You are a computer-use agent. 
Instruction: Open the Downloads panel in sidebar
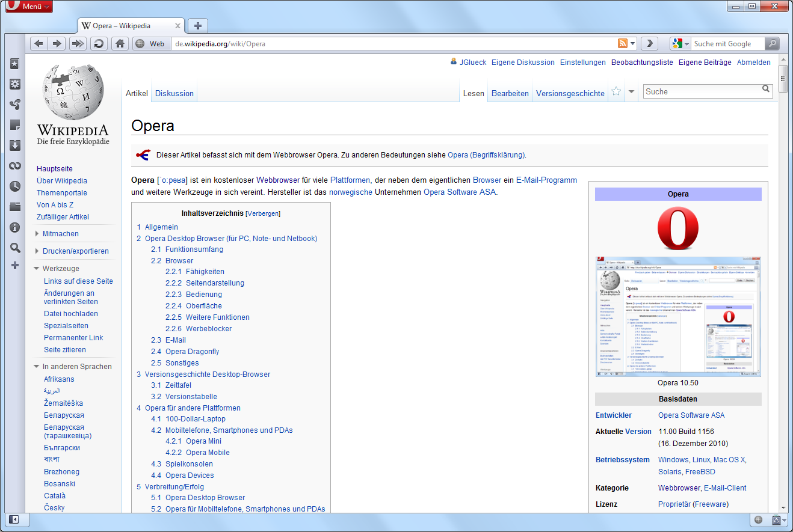coord(15,145)
